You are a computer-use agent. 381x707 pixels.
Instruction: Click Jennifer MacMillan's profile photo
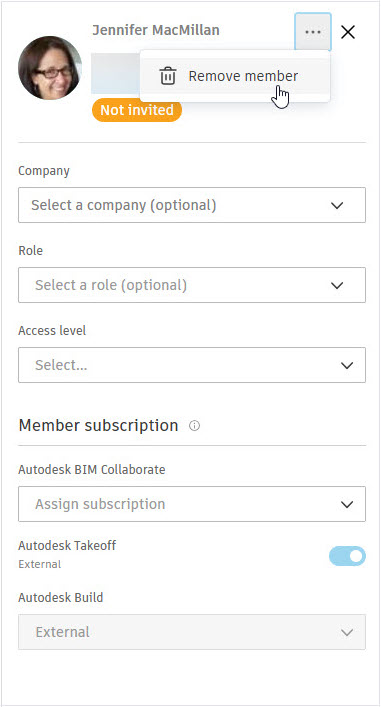point(50,68)
